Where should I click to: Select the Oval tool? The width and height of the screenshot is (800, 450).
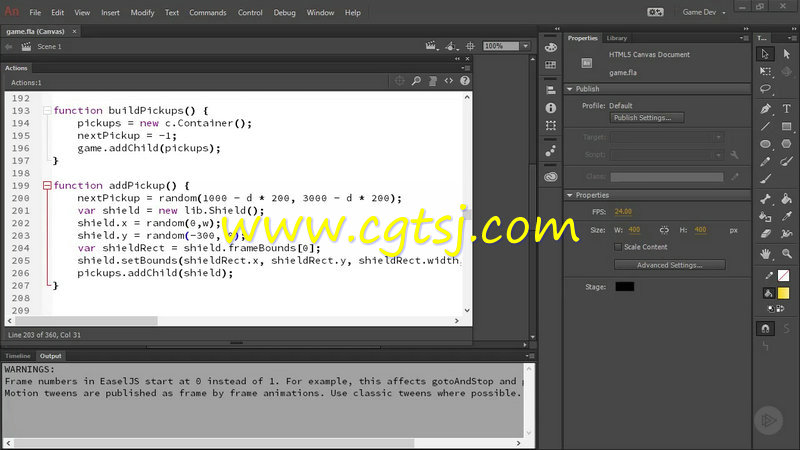click(x=765, y=144)
